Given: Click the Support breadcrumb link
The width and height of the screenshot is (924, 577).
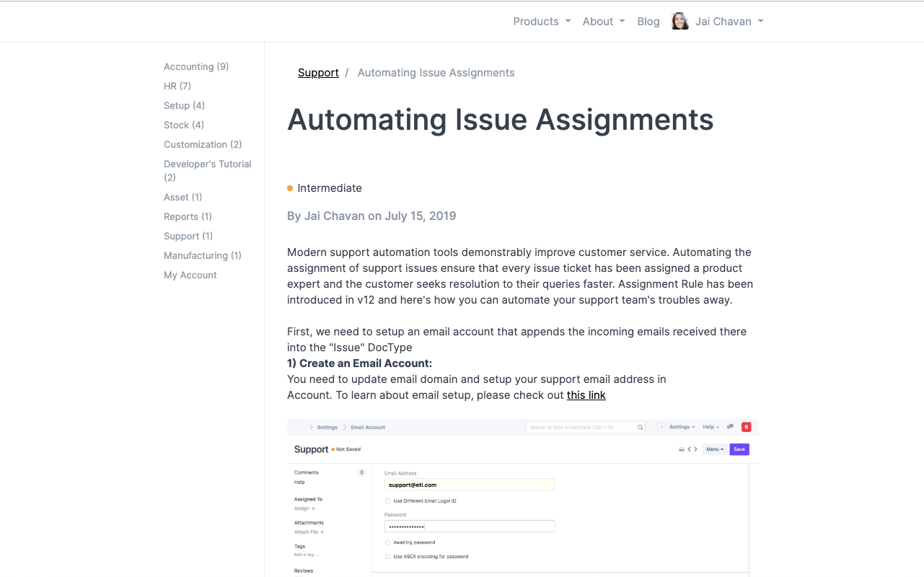Looking at the screenshot, I should pyautogui.click(x=318, y=73).
